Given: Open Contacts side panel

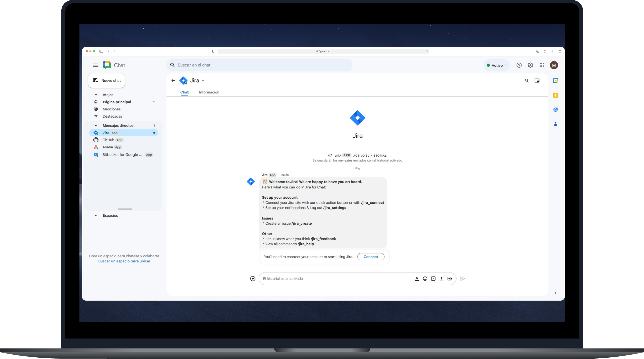Looking at the screenshot, I should (555, 124).
